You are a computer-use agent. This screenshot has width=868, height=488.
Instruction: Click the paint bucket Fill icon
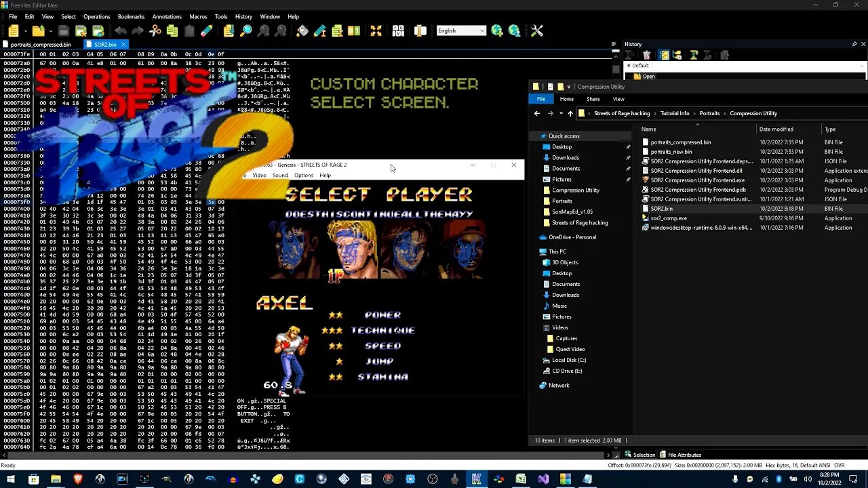coord(302,30)
